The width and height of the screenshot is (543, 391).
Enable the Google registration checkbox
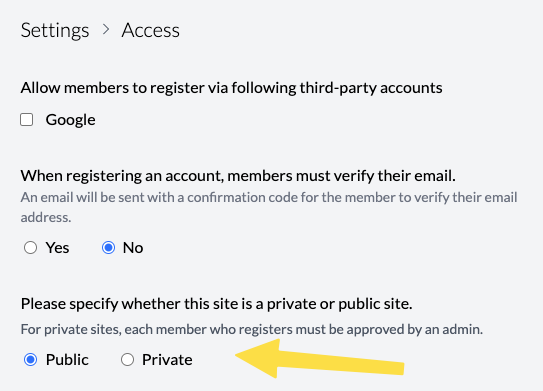[x=27, y=119]
